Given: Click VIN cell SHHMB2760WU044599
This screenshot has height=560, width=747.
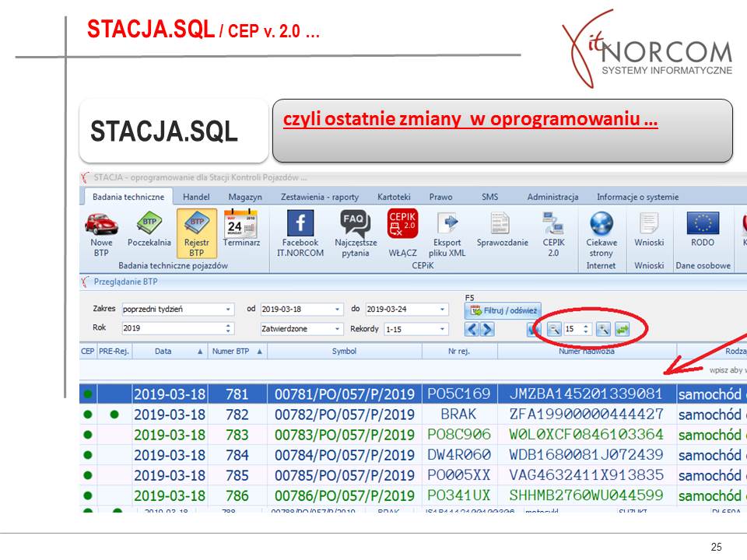Looking at the screenshot, I should pos(586,495).
